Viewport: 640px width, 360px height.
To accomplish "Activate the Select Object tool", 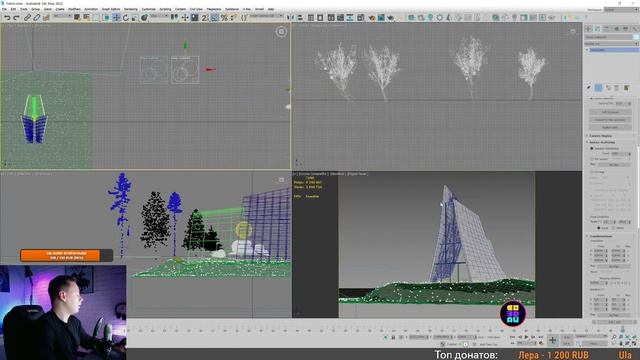I will click(77, 18).
